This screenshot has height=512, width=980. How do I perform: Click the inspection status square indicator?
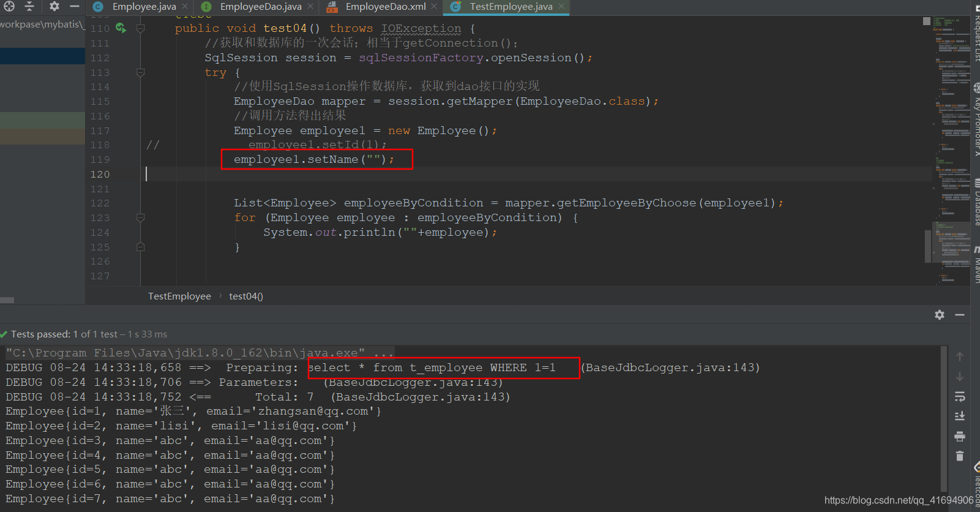click(x=927, y=21)
